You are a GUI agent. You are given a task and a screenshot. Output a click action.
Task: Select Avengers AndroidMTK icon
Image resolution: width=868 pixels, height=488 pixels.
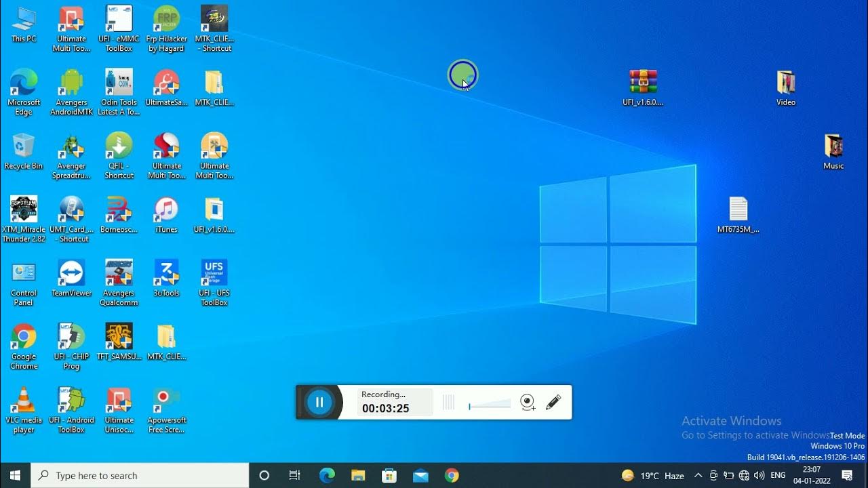point(71,93)
